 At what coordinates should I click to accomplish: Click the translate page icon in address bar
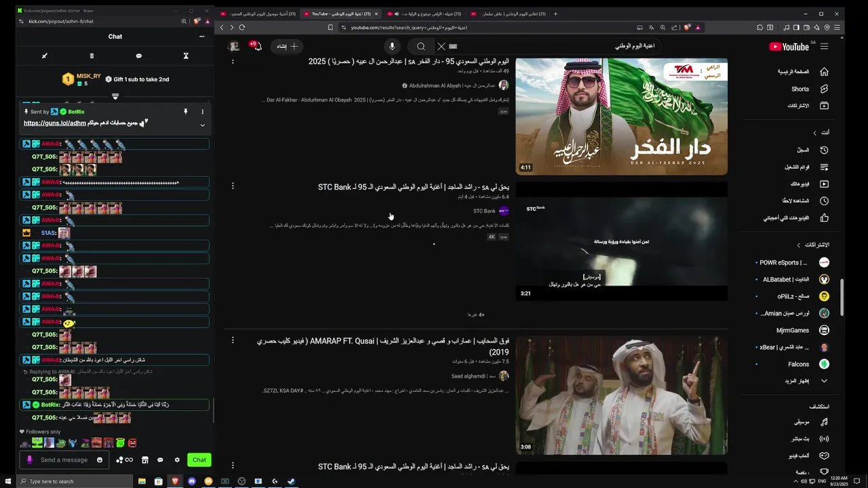tap(651, 27)
